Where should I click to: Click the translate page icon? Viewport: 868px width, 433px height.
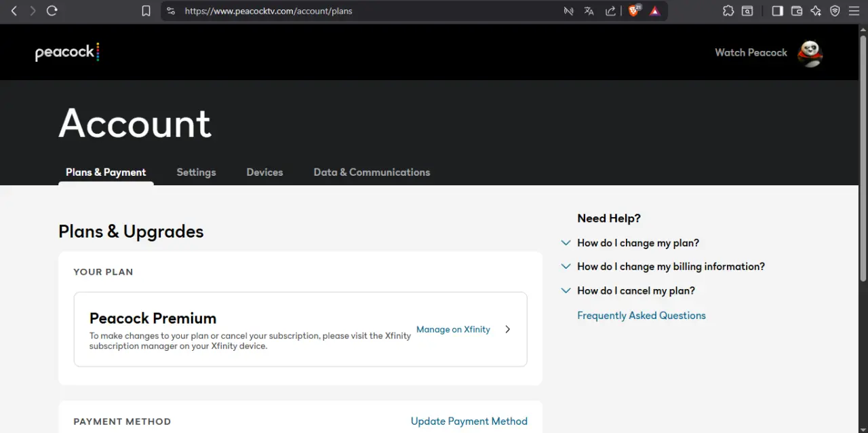point(589,11)
